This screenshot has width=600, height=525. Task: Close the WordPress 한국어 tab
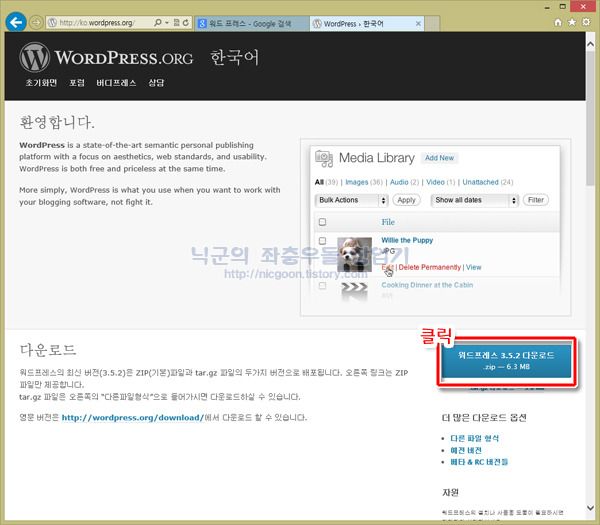tap(418, 23)
